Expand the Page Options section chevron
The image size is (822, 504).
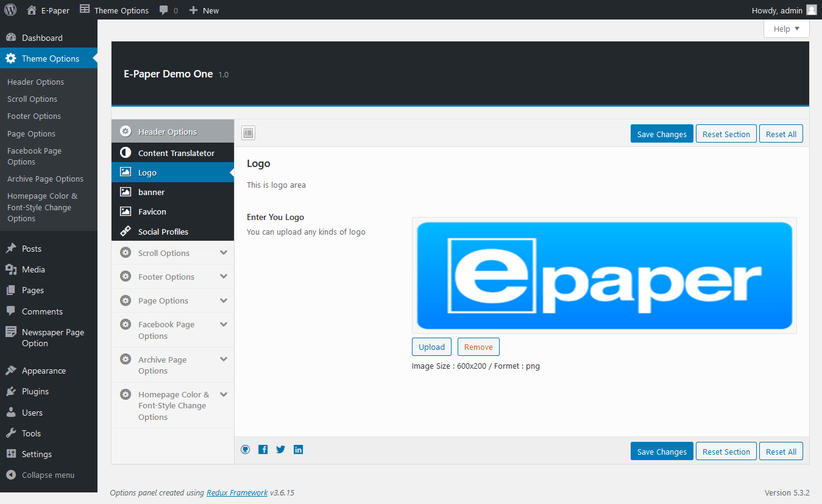pyautogui.click(x=224, y=300)
